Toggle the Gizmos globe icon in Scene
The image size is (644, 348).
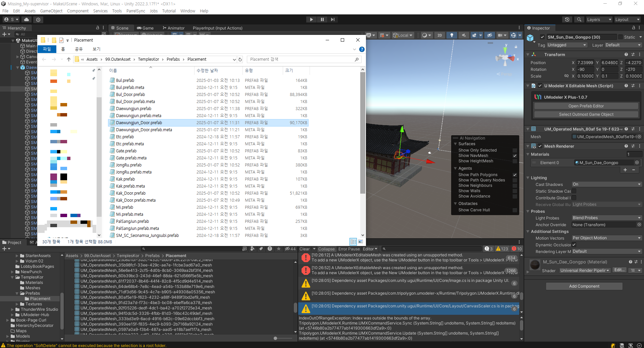click(x=513, y=35)
